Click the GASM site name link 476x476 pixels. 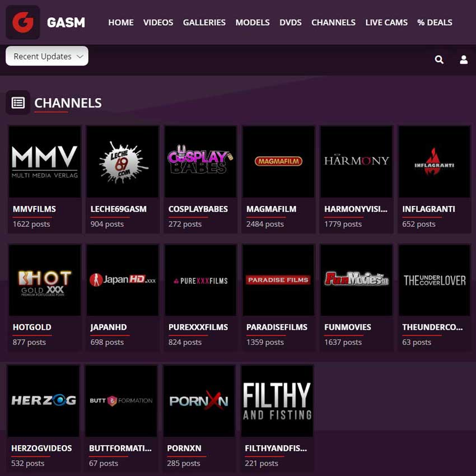[x=66, y=22]
